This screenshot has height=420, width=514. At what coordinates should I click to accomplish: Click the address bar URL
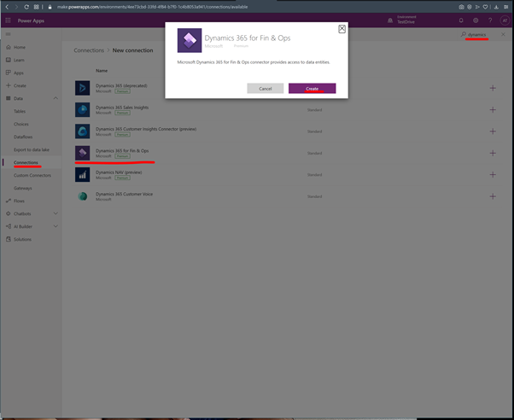point(152,7)
